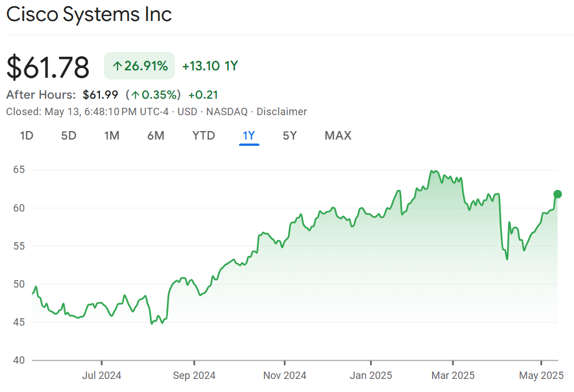The image size is (574, 392).
Task: Click the May 2025 axis label
Action: 541,376
